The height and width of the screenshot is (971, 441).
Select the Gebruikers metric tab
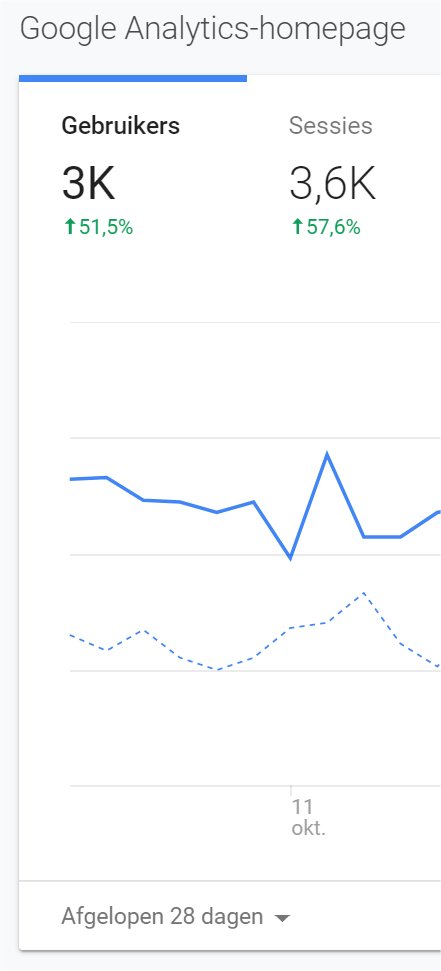pyautogui.click(x=133, y=175)
